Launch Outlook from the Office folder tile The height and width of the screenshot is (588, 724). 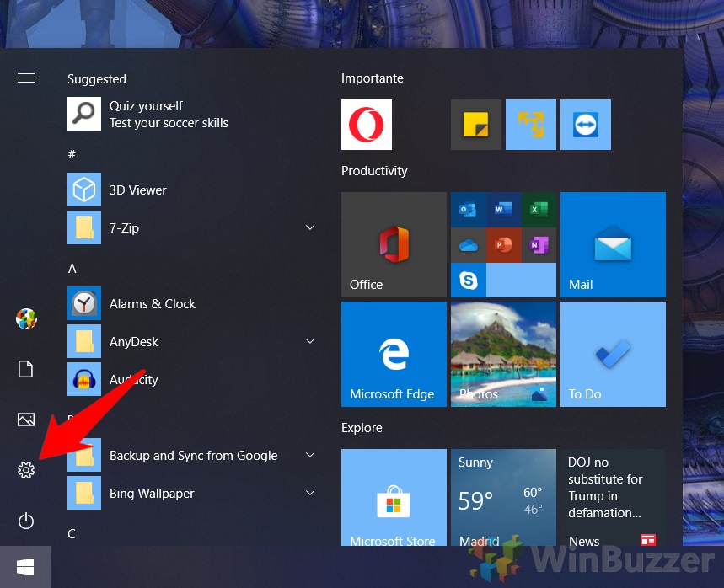(469, 210)
